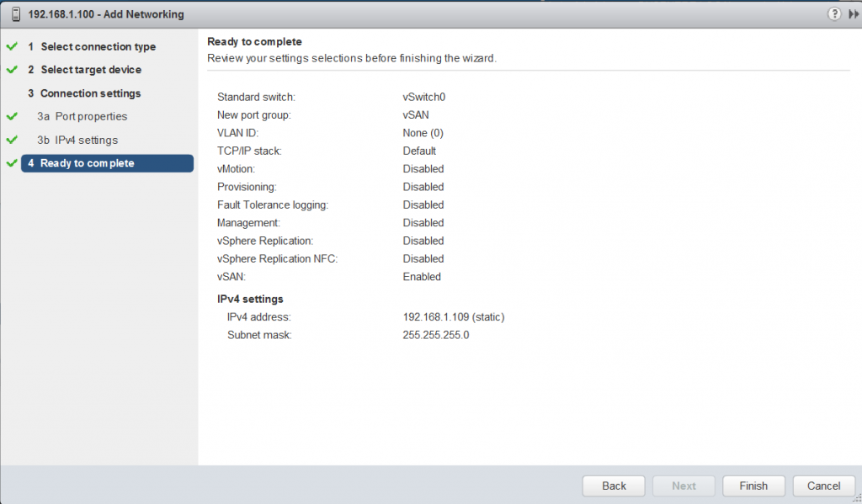Click the Disabled value for Provisioning

423,187
